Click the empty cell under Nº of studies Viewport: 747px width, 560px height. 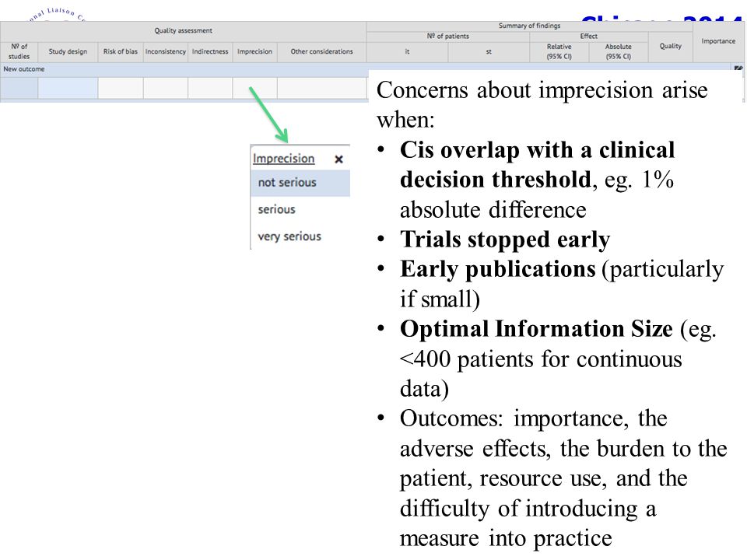[x=19, y=88]
